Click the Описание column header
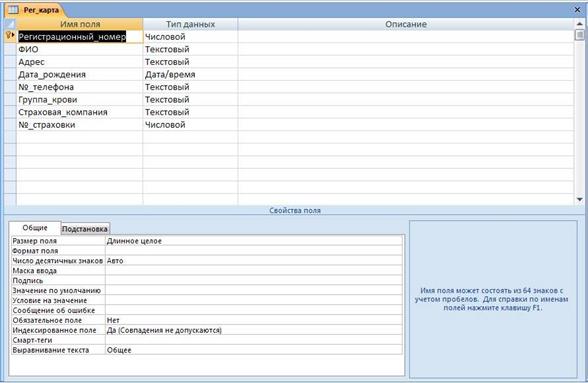The image size is (588, 383). coord(406,24)
